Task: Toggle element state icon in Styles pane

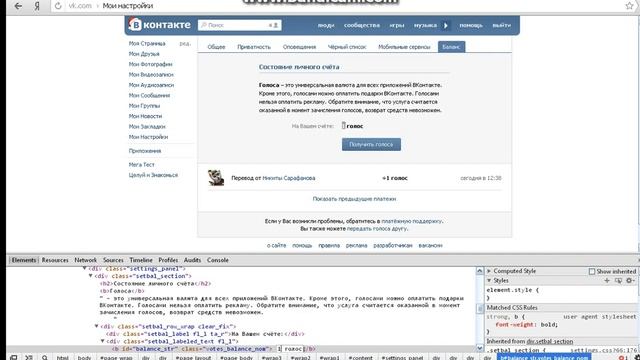Action: (x=618, y=280)
